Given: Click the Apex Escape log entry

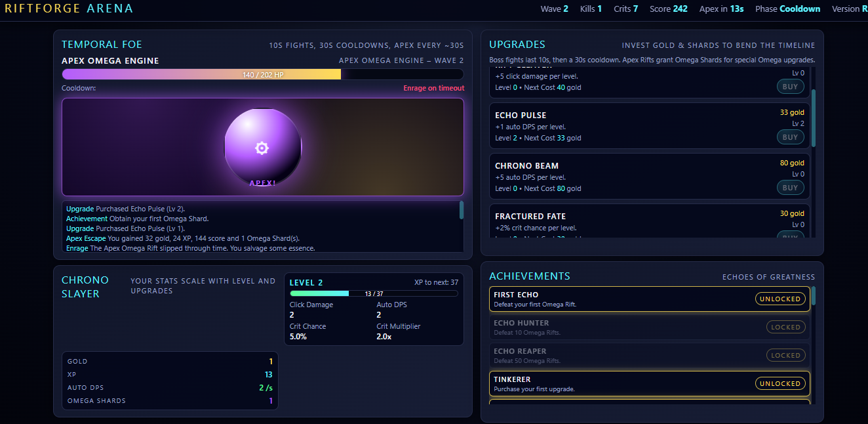Looking at the screenshot, I should coord(183,238).
